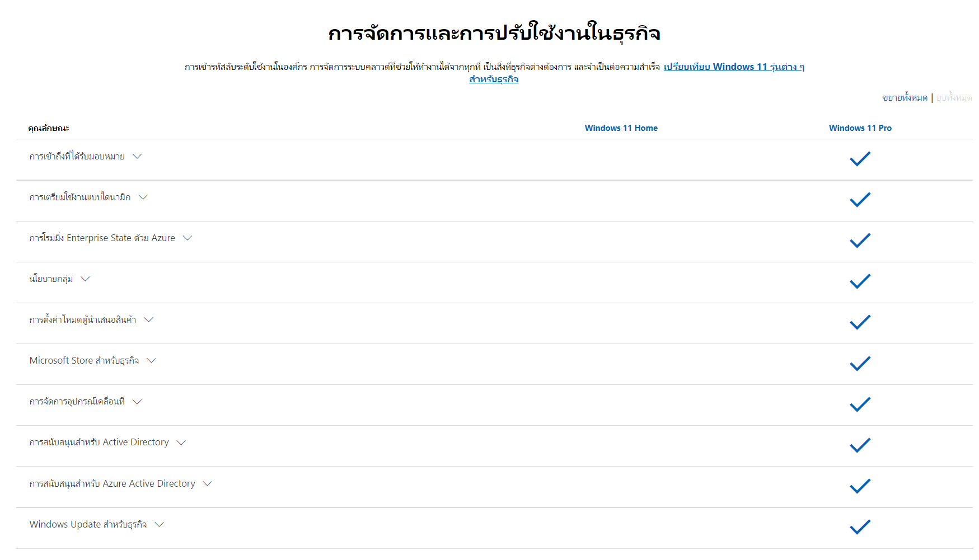Click ยุบทั้งหมด to collapse all rows
The width and height of the screenshot is (979, 560).
click(x=954, y=98)
